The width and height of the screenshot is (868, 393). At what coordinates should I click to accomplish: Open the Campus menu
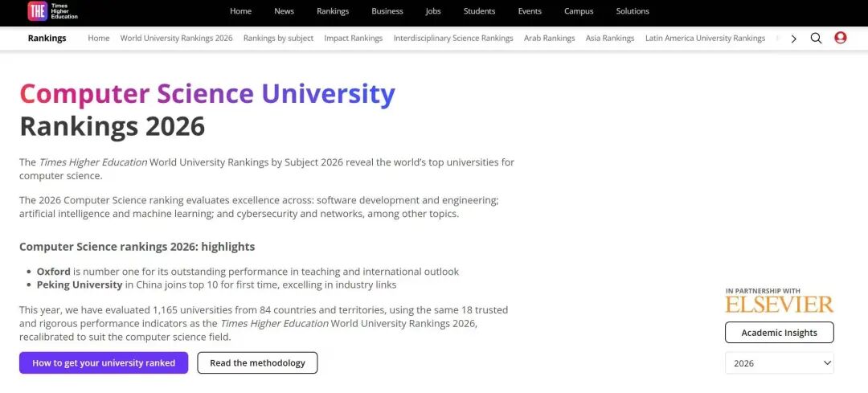pyautogui.click(x=579, y=11)
